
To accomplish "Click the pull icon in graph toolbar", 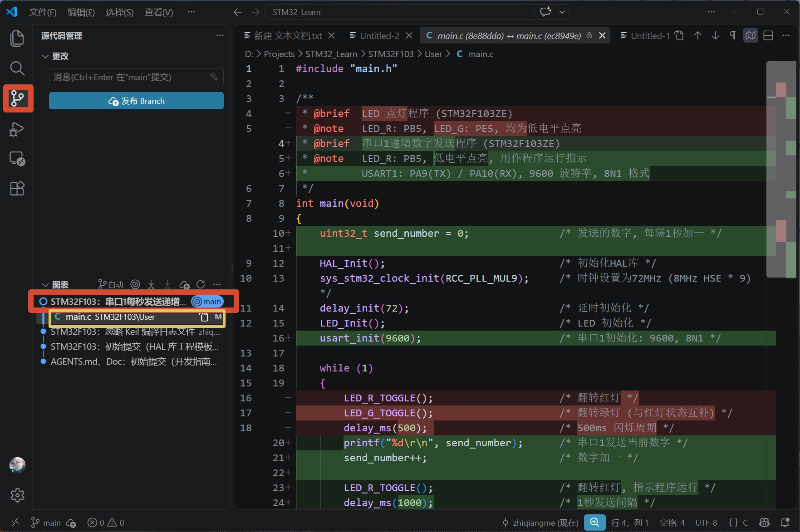I will click(x=167, y=284).
